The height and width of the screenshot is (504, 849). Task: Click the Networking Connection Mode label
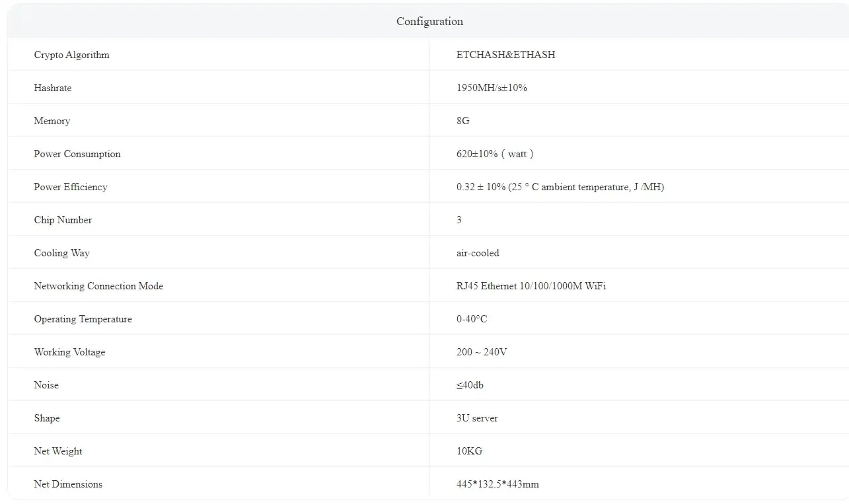[x=98, y=286]
